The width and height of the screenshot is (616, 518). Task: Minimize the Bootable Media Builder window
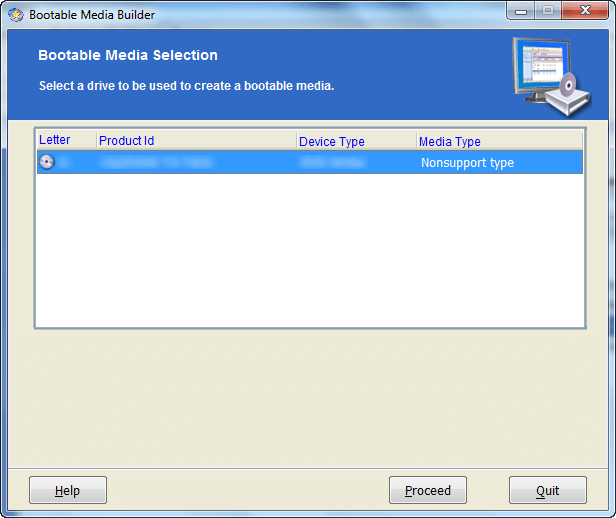[x=521, y=11]
